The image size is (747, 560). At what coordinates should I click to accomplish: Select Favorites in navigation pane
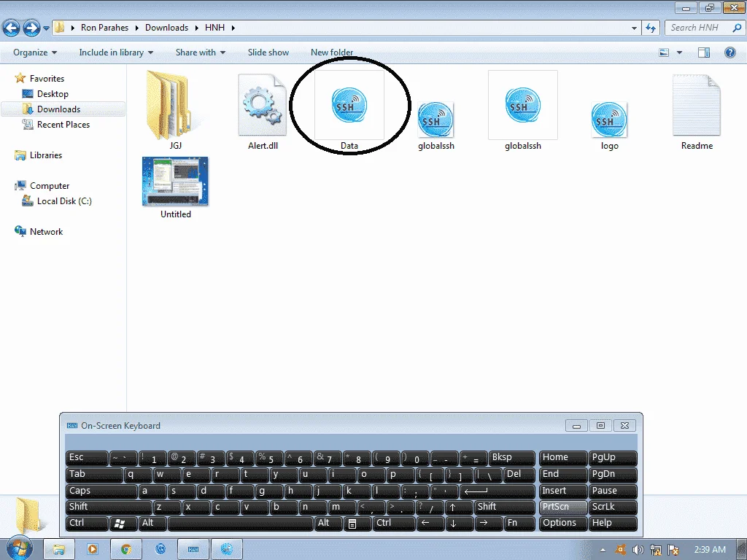pos(47,79)
